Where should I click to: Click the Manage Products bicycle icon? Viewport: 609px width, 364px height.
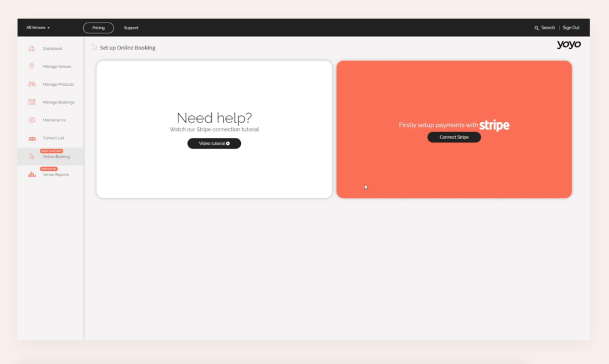tap(32, 84)
